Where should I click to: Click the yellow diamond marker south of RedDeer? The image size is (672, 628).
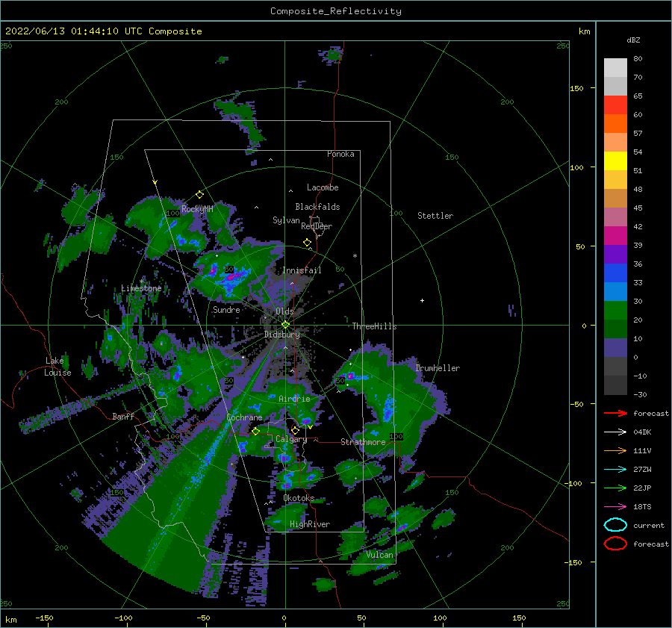(308, 243)
